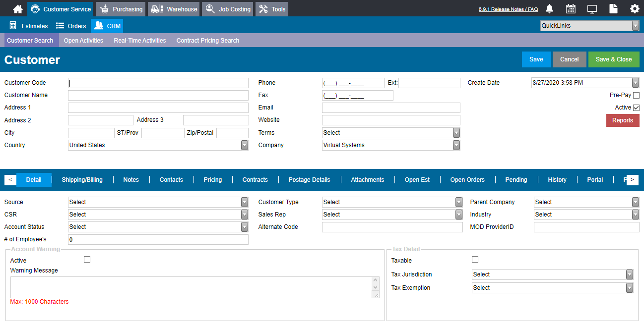Open the Pricing tab
This screenshot has width=644, height=326.
click(x=213, y=180)
